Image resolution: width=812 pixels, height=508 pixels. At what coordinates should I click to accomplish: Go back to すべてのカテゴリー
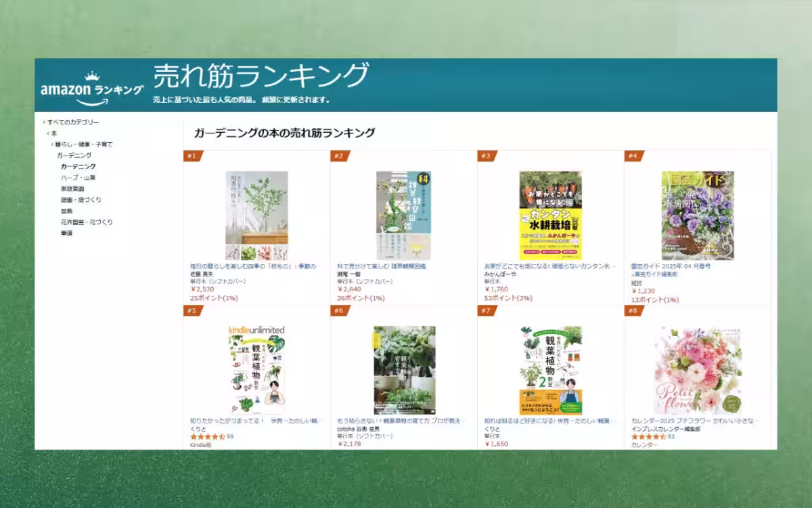(x=72, y=122)
